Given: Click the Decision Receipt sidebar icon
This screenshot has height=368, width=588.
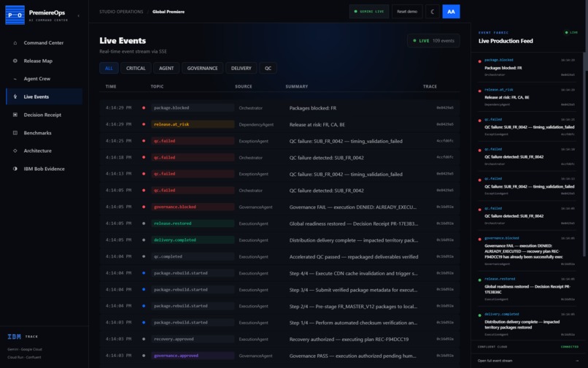Looking at the screenshot, I should click(x=15, y=115).
